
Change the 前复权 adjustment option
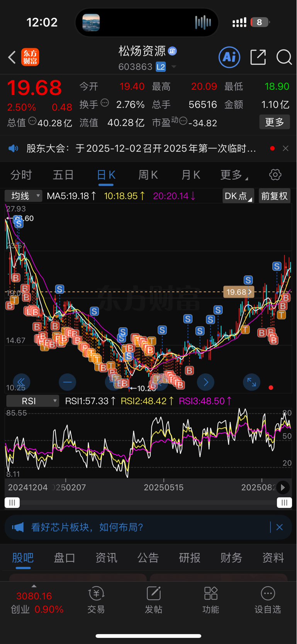(275, 196)
